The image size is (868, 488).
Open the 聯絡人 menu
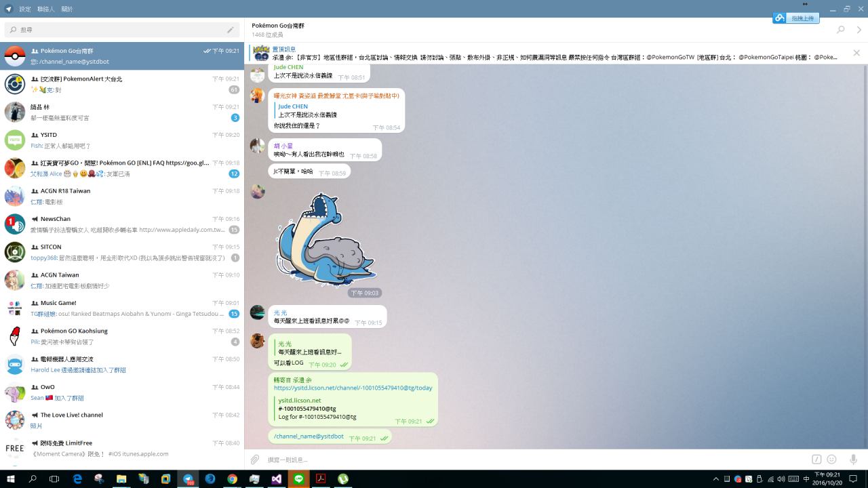point(46,9)
